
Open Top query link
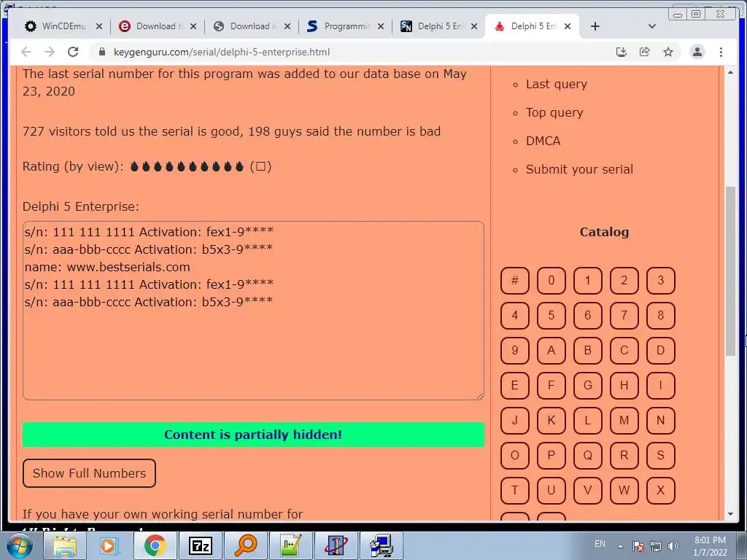[x=554, y=113]
